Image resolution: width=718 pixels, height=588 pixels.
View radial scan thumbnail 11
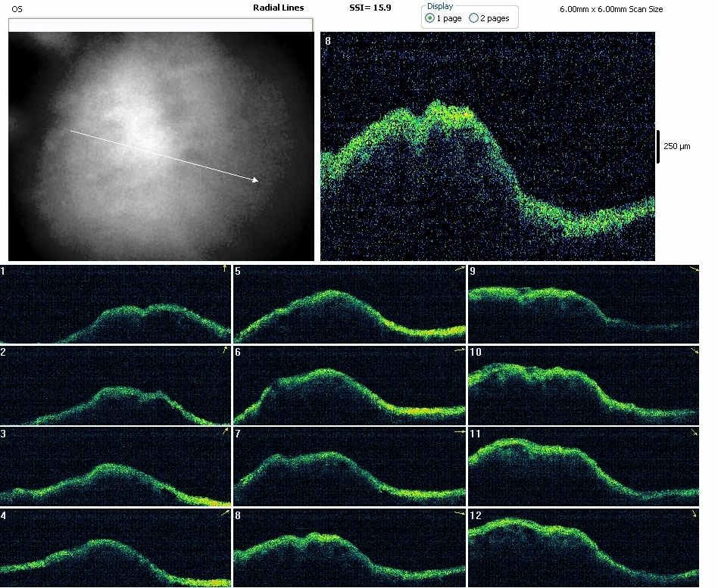click(x=584, y=467)
